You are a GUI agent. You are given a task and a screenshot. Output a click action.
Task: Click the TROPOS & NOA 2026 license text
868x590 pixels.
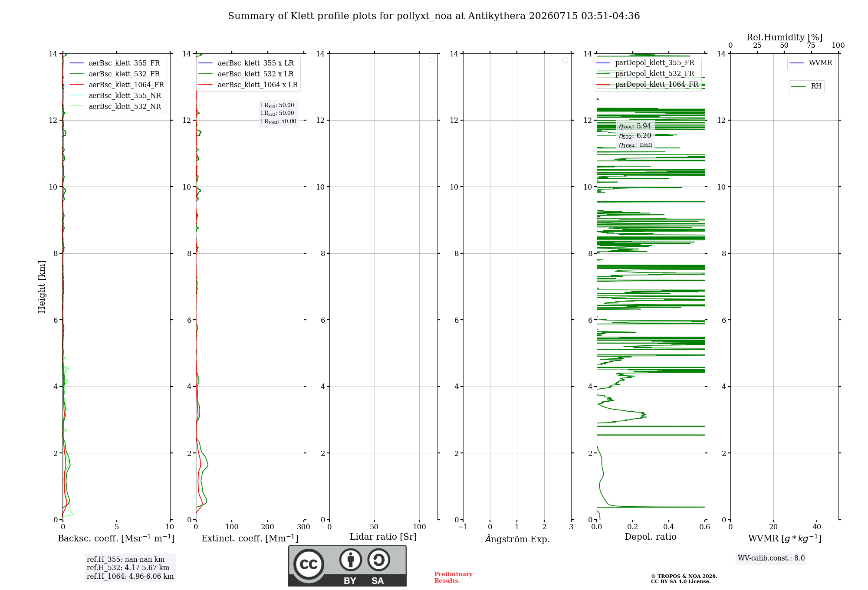tap(684, 579)
